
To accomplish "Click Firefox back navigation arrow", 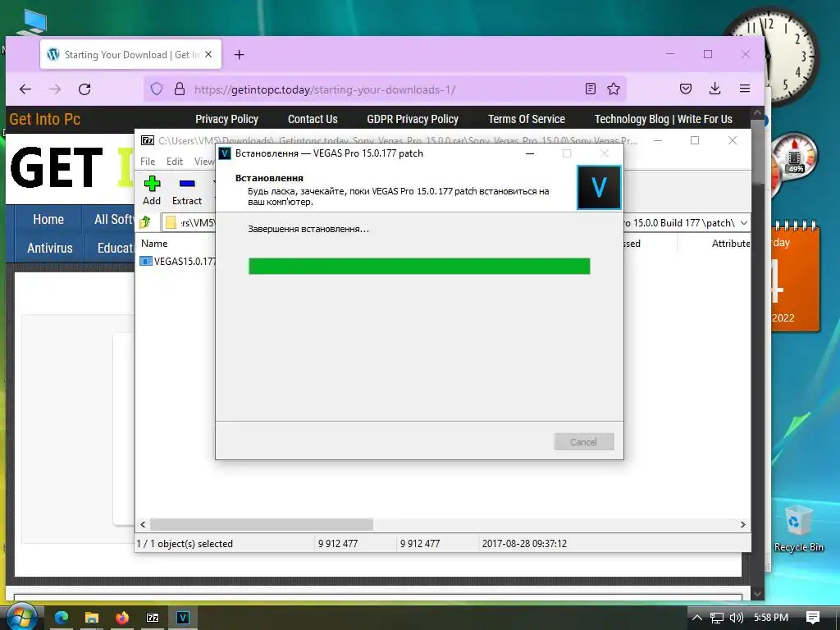I will click(25, 89).
